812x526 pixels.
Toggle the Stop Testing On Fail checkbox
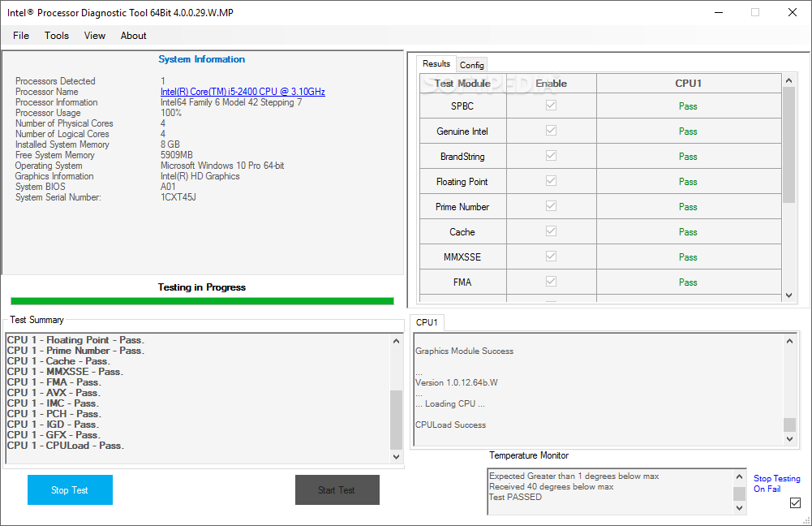[x=795, y=502]
